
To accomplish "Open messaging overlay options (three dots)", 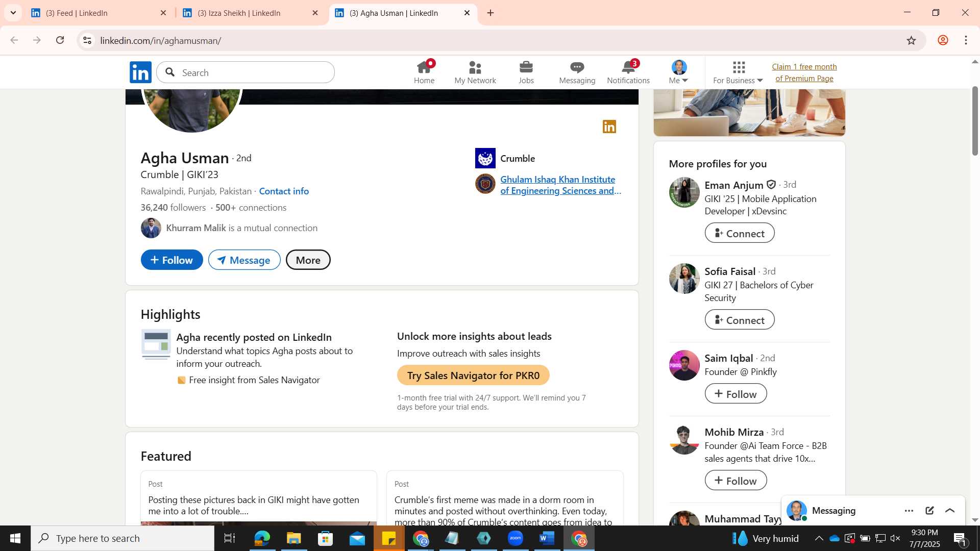I will [x=909, y=511].
